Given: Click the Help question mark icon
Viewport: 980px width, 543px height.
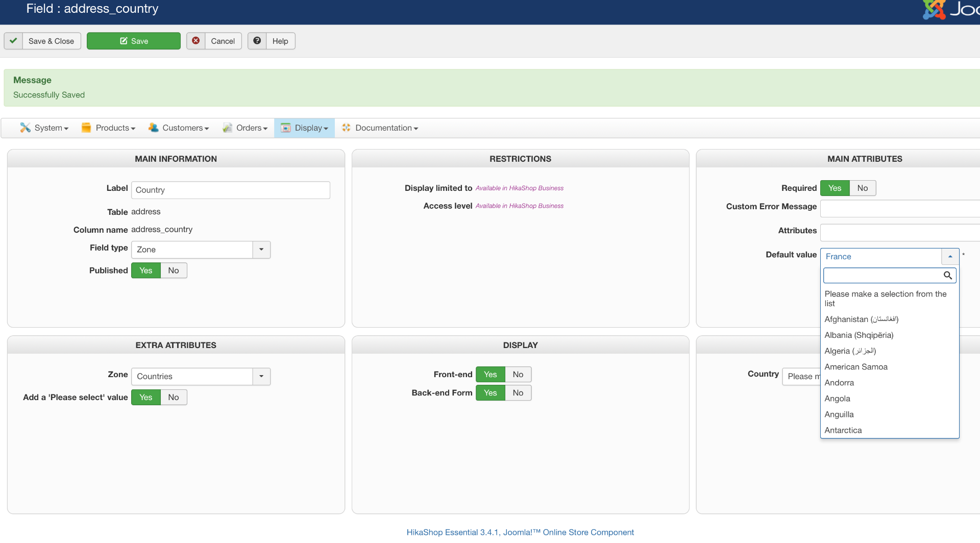Looking at the screenshot, I should pos(257,41).
